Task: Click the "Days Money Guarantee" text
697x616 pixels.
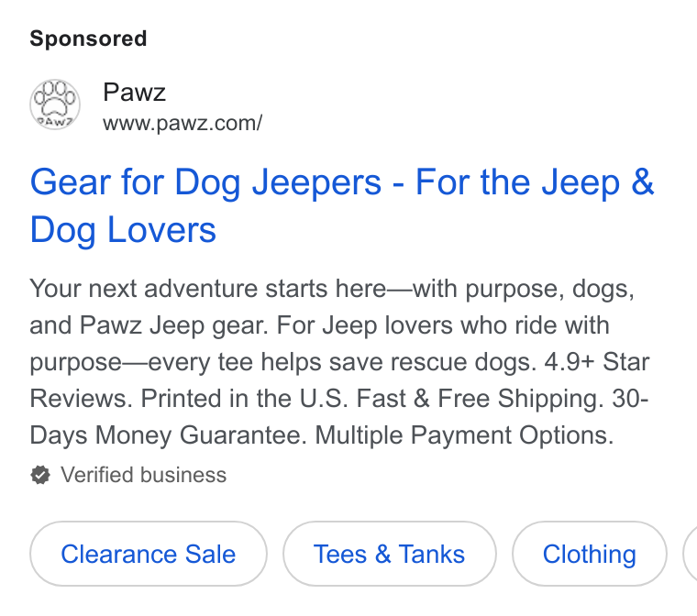Action: click(168, 435)
